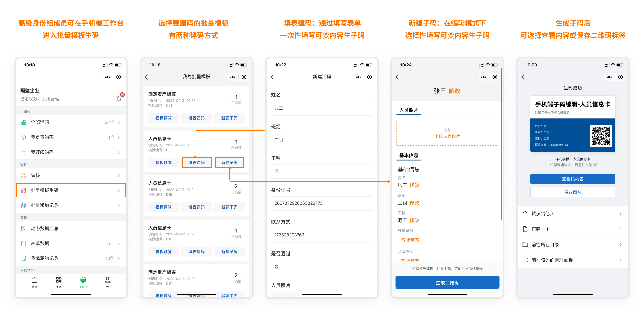Image resolution: width=644 pixels, height=317 pixels.
Task: Click 填表建码 for 人员信息卡 D20
Action: click(197, 163)
